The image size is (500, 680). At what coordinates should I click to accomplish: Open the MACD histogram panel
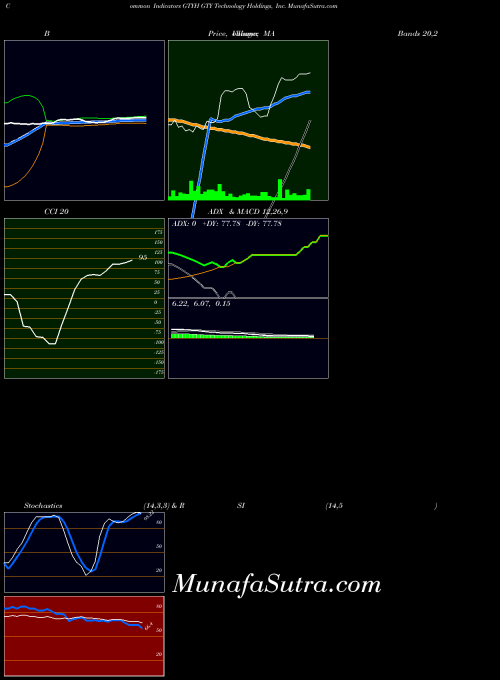pos(248,338)
